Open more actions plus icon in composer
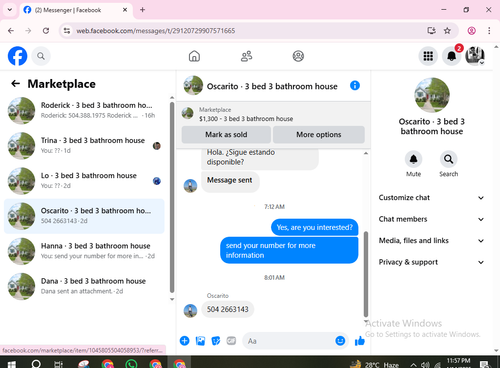 click(x=184, y=341)
